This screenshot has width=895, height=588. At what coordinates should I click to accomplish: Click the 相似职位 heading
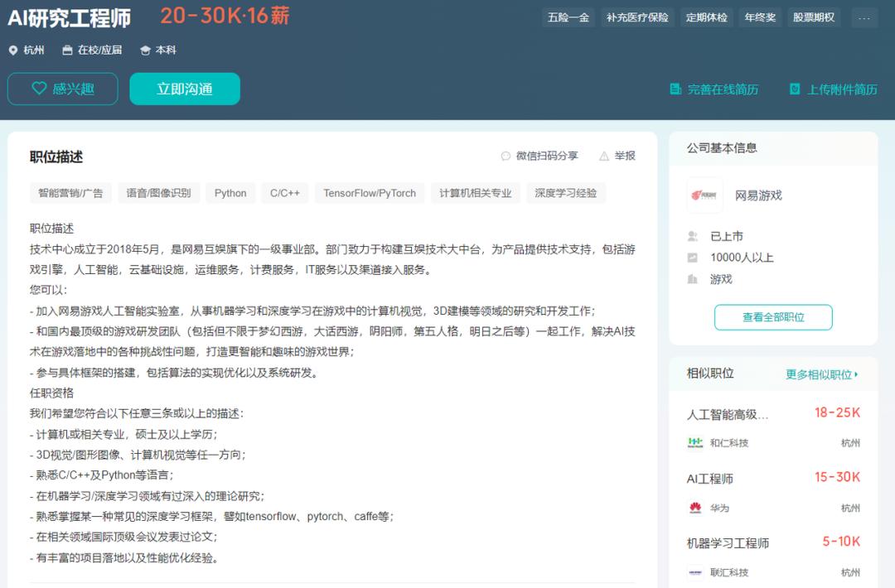(710, 374)
